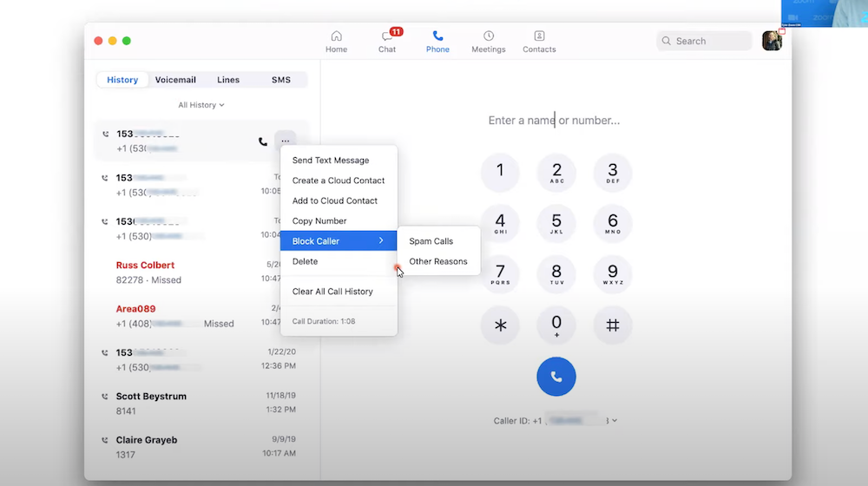Screen dimensions: 868x486
Task: Select the 1/22/20 call entry
Action: (201, 360)
